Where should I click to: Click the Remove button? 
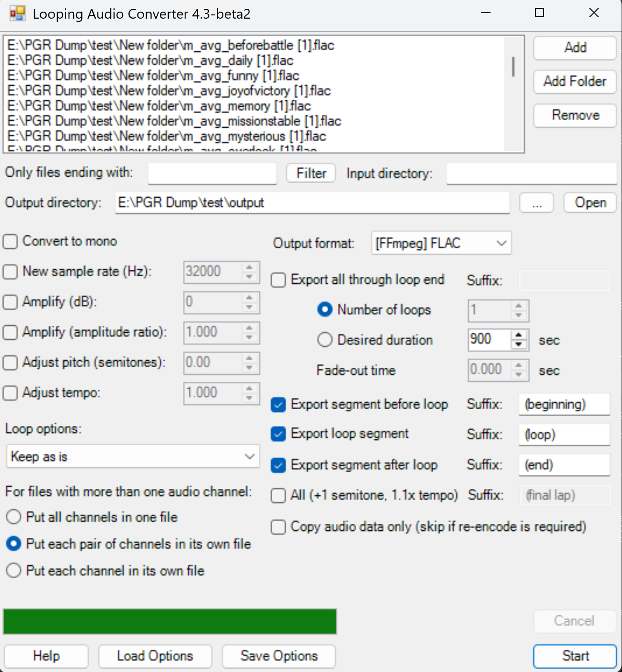[575, 115]
